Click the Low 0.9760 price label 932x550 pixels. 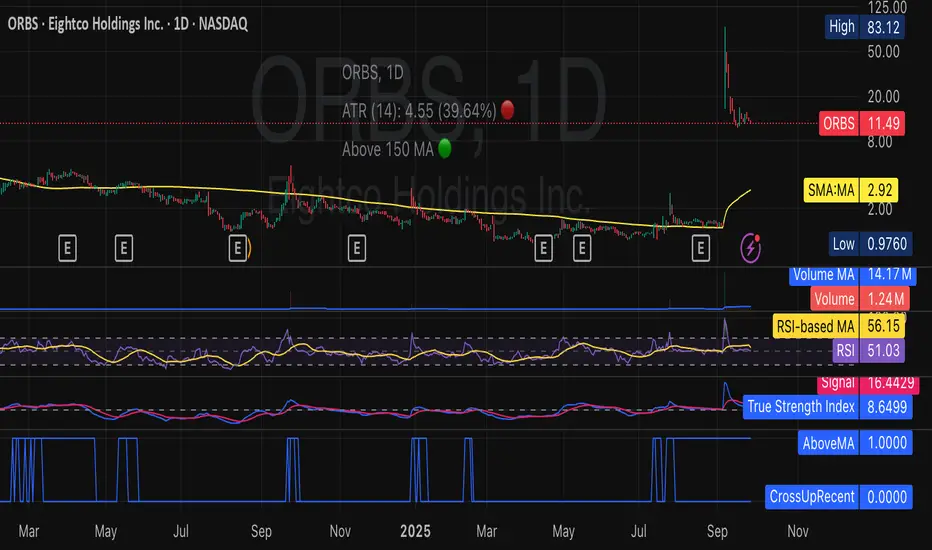point(870,244)
